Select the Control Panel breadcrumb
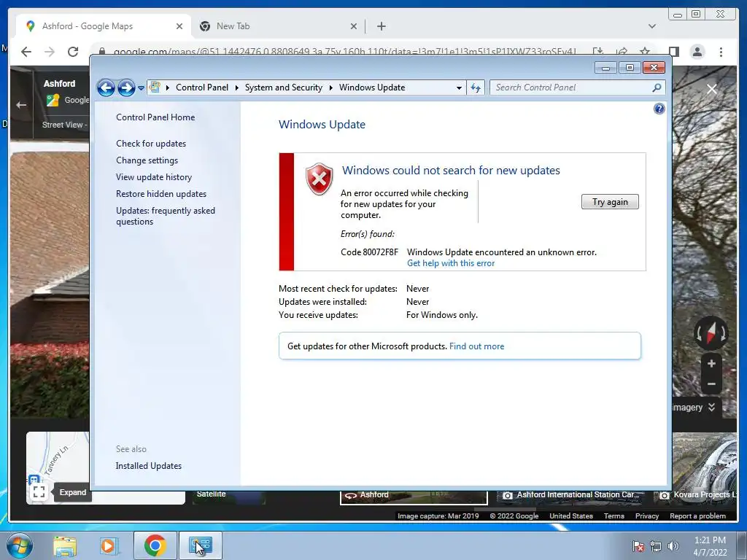 [202, 87]
